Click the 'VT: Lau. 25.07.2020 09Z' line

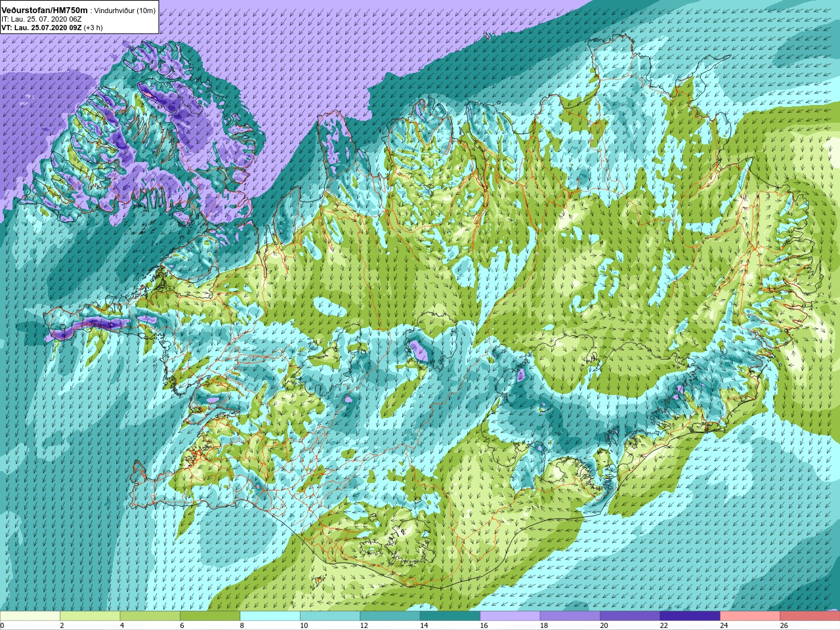tap(41, 28)
